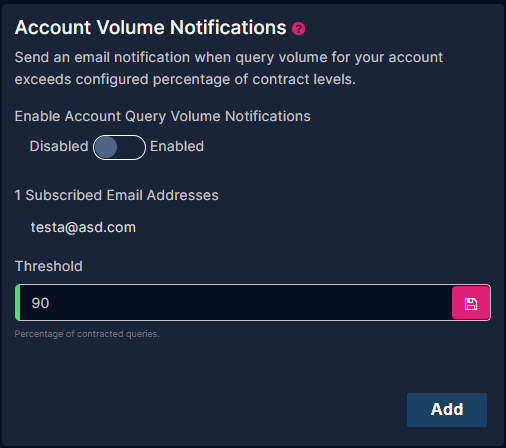
Task: Select the subscribed email testa@asd.com
Action: [83, 227]
